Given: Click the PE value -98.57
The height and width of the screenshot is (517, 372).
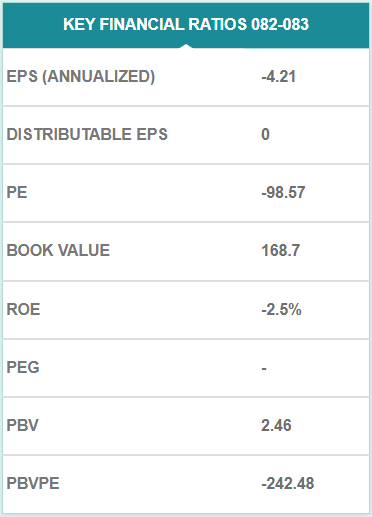Looking at the screenshot, I should click(x=283, y=192).
